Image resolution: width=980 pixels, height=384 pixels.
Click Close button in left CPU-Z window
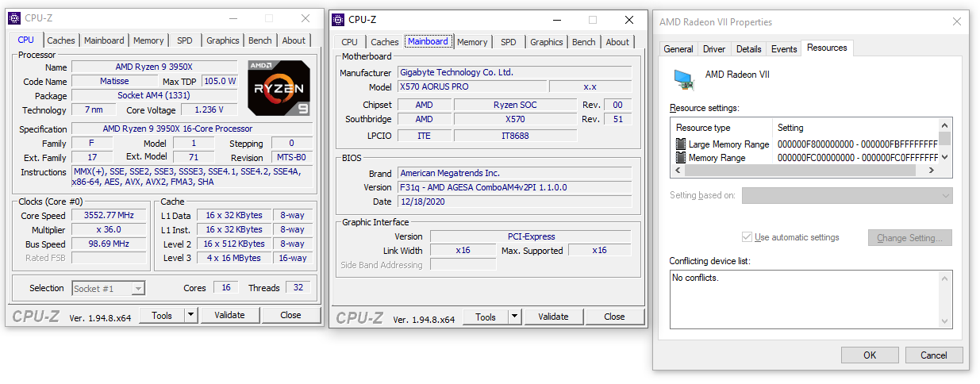[x=291, y=315]
